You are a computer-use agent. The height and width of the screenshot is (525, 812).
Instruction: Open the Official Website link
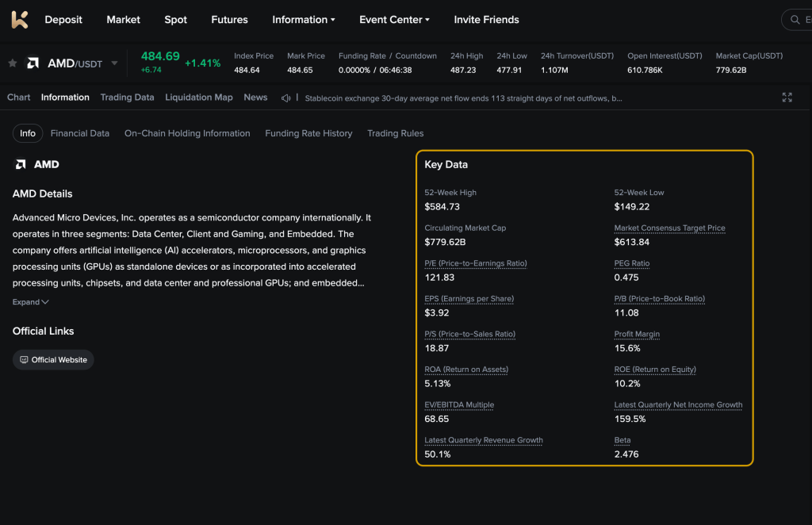(x=53, y=360)
